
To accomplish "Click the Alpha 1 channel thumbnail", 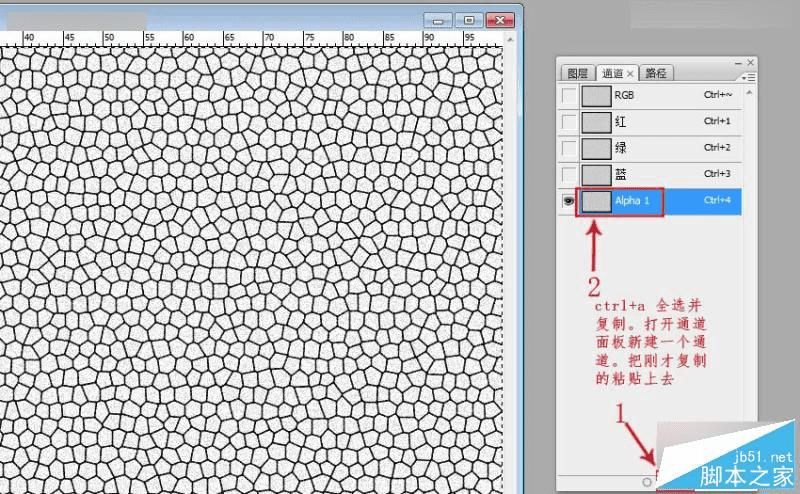I will 596,201.
